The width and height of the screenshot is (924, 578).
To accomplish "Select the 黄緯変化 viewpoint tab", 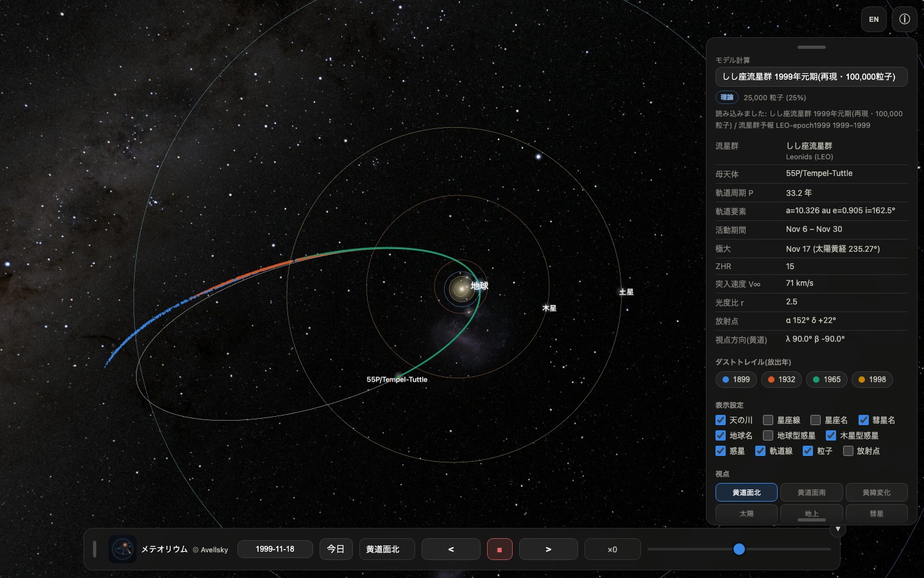I will pos(877,493).
